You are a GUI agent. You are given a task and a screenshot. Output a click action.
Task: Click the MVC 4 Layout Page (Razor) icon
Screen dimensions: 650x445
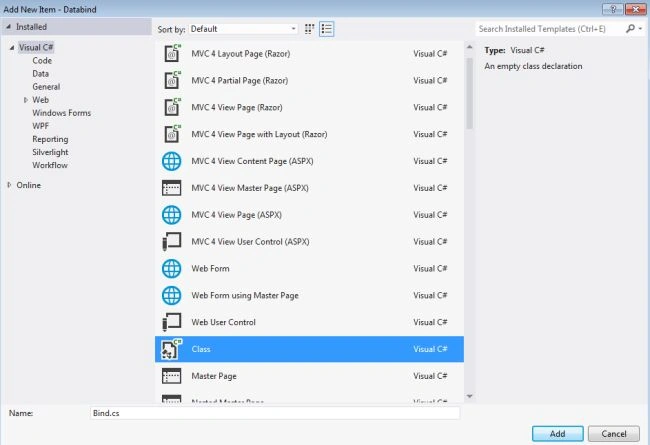[172, 53]
